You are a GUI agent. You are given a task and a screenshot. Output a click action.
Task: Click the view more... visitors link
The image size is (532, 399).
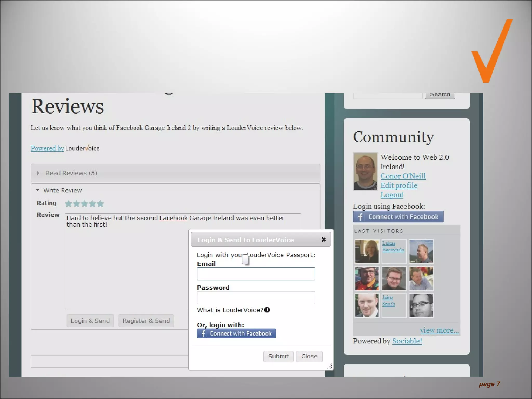click(439, 330)
